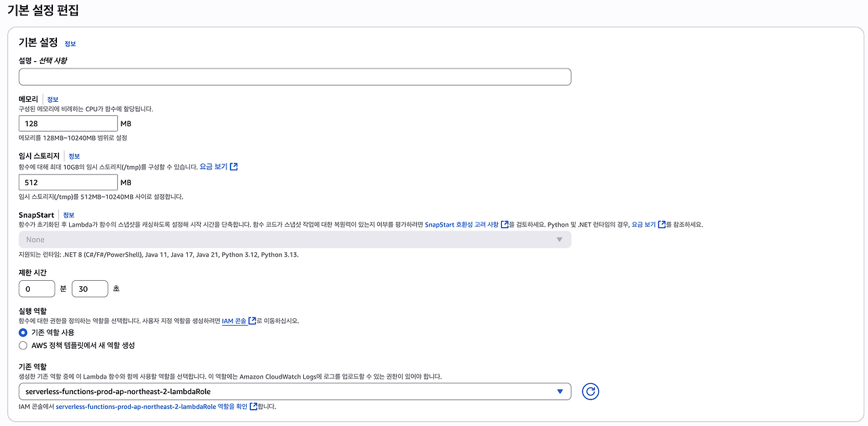The width and height of the screenshot is (868, 426).
Task: Click the timeout minutes field showing 0
Action: [37, 289]
